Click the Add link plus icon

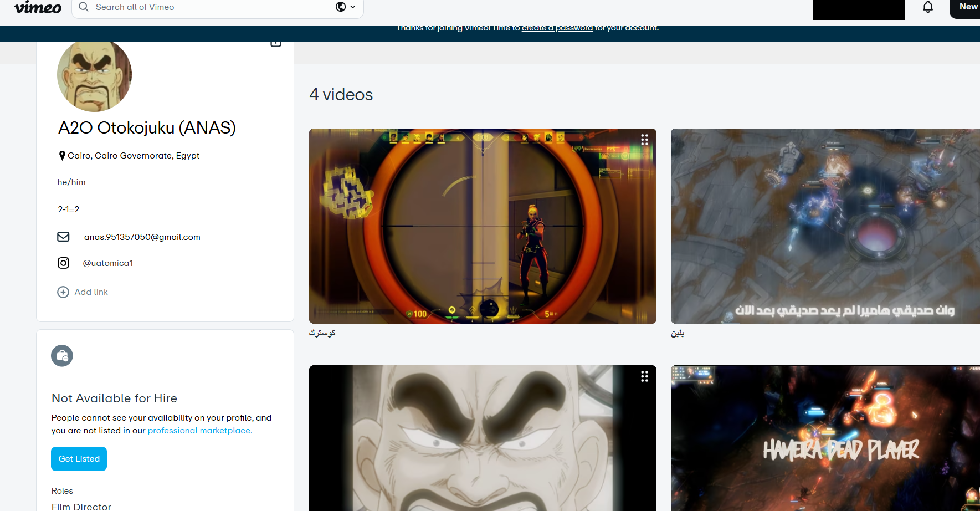coord(63,292)
